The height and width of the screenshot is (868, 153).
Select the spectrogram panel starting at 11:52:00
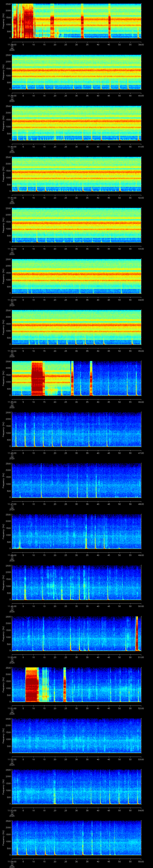point(76,736)
